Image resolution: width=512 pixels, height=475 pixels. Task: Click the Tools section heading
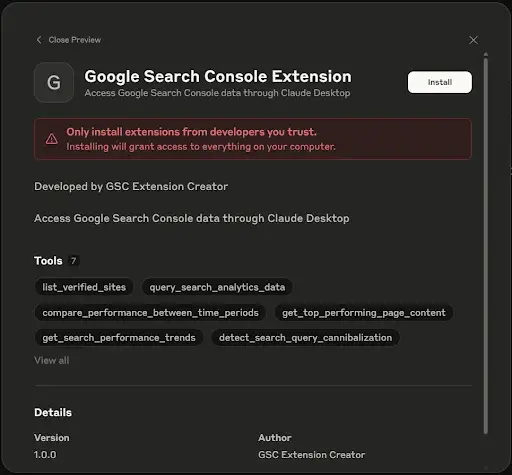(48, 261)
